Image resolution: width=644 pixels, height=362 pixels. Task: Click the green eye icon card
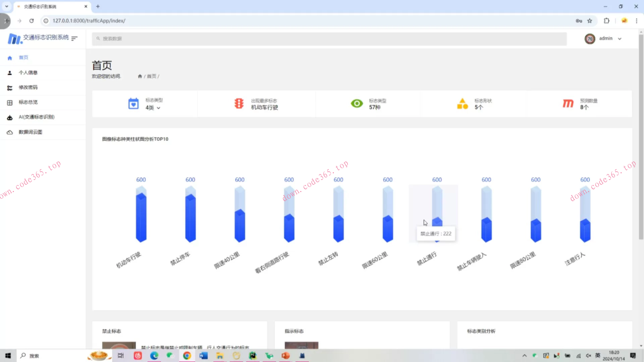pos(357,104)
